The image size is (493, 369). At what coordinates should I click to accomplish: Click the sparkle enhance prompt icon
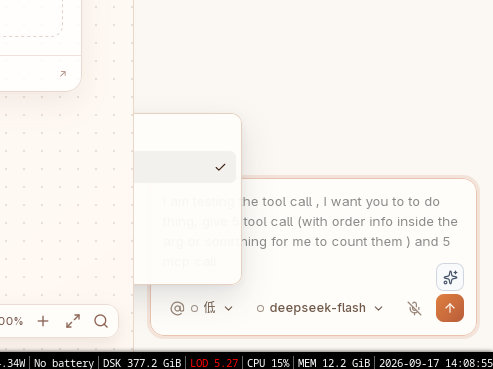point(450,277)
